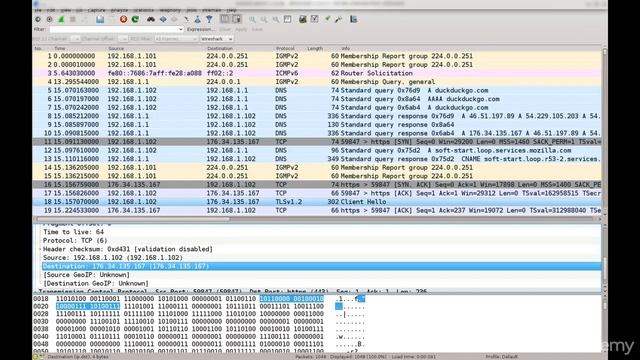Sort packets by the Protocol column header

pyautogui.click(x=285, y=48)
